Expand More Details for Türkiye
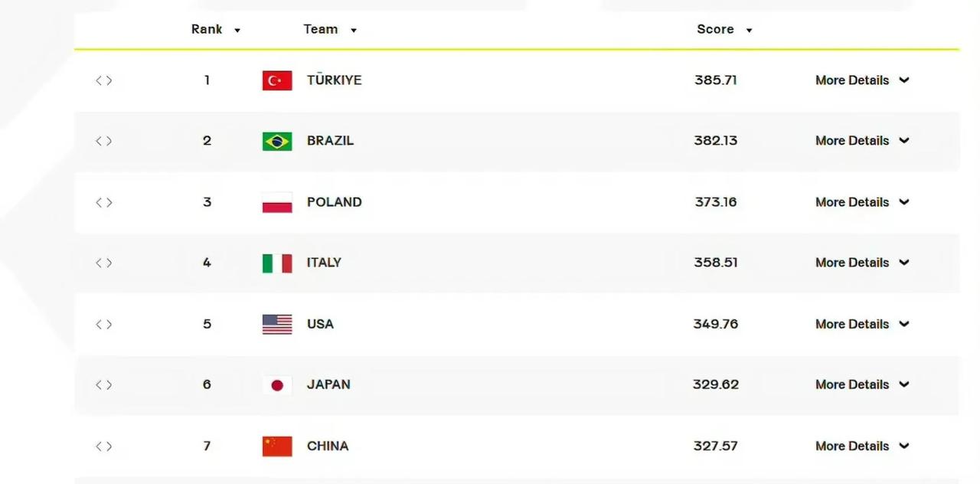The height and width of the screenshot is (484, 980). click(862, 80)
